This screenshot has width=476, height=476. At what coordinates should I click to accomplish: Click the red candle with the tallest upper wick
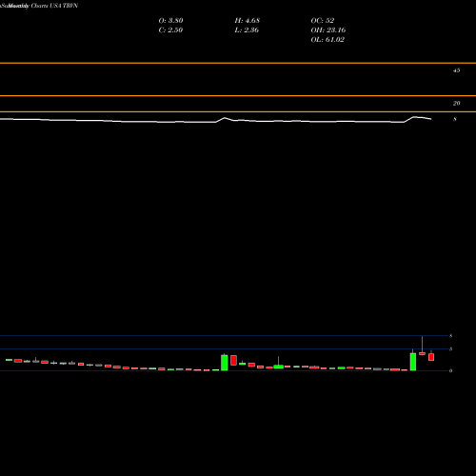422,353
